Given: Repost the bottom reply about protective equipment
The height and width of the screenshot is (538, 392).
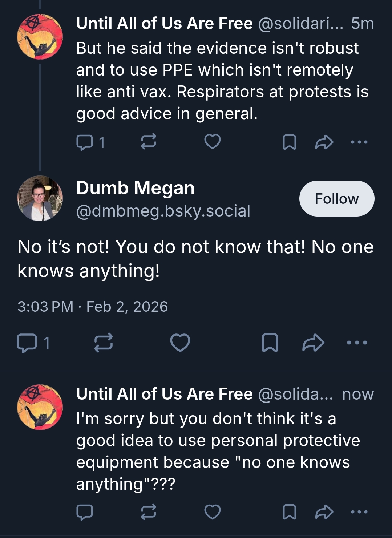Looking at the screenshot, I should [x=148, y=512].
